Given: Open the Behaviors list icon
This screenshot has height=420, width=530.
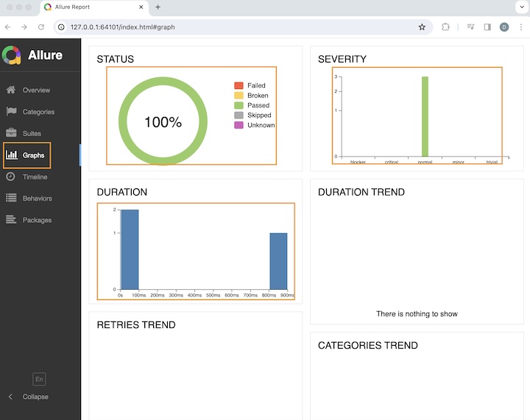Looking at the screenshot, I should 11,198.
